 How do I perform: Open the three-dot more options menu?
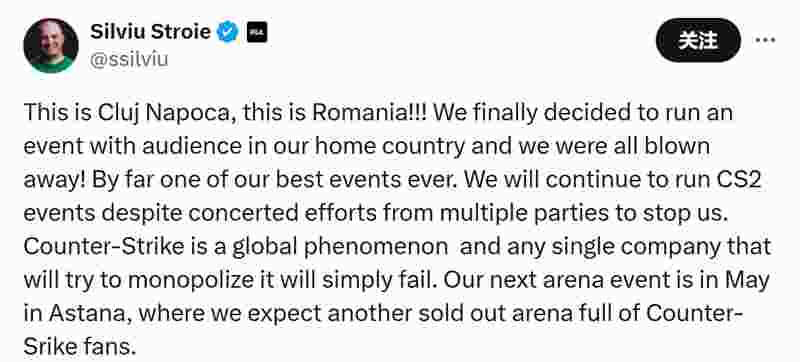click(x=765, y=40)
